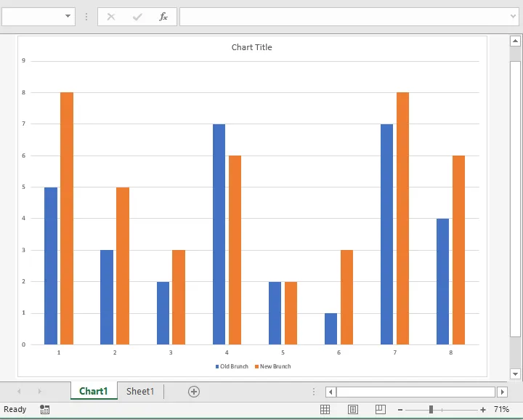Switch to Page Layout view icon

click(x=352, y=409)
